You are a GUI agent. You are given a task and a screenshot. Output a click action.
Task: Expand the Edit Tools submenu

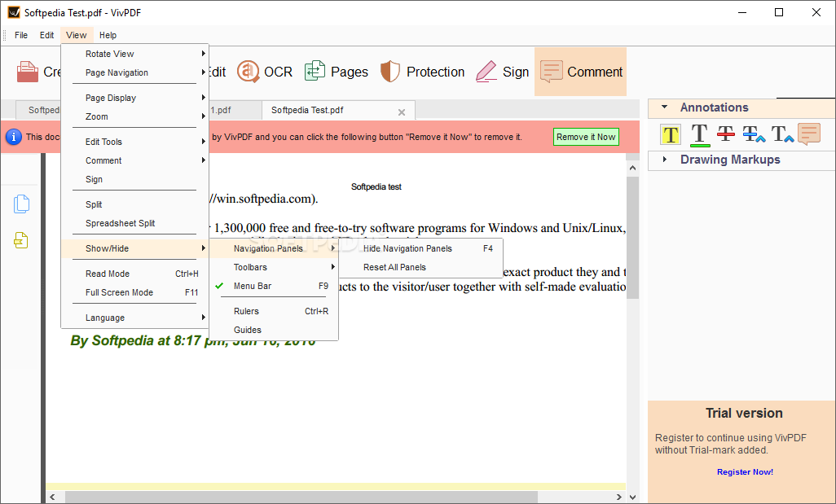[135, 142]
